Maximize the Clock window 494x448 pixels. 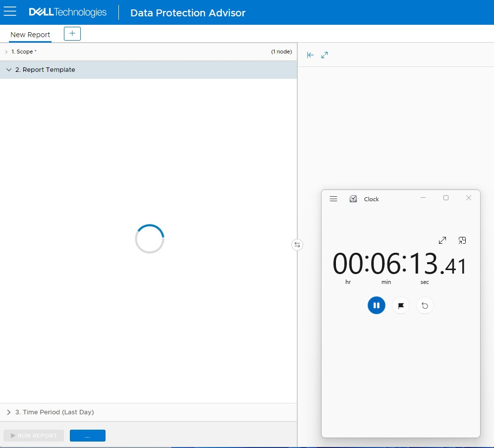pos(445,198)
